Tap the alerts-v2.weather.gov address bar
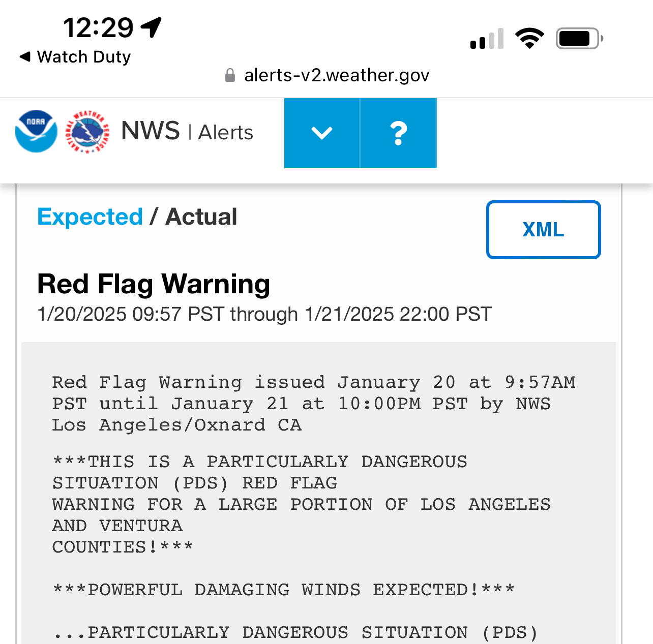The width and height of the screenshot is (653, 644). coord(328,75)
